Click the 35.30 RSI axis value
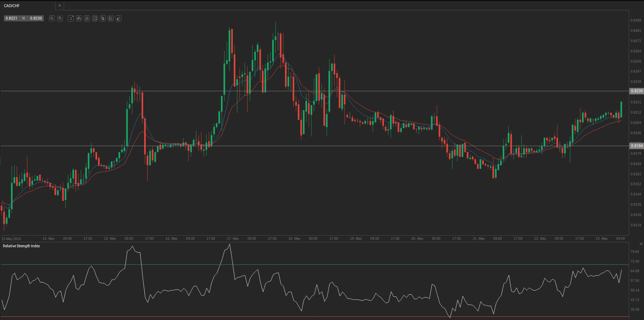The image size is (644, 320). pos(635,309)
